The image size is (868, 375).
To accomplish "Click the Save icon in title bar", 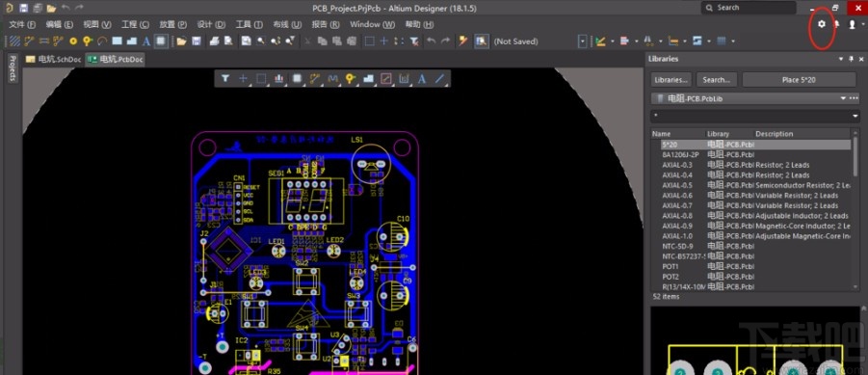I will tap(23, 9).
